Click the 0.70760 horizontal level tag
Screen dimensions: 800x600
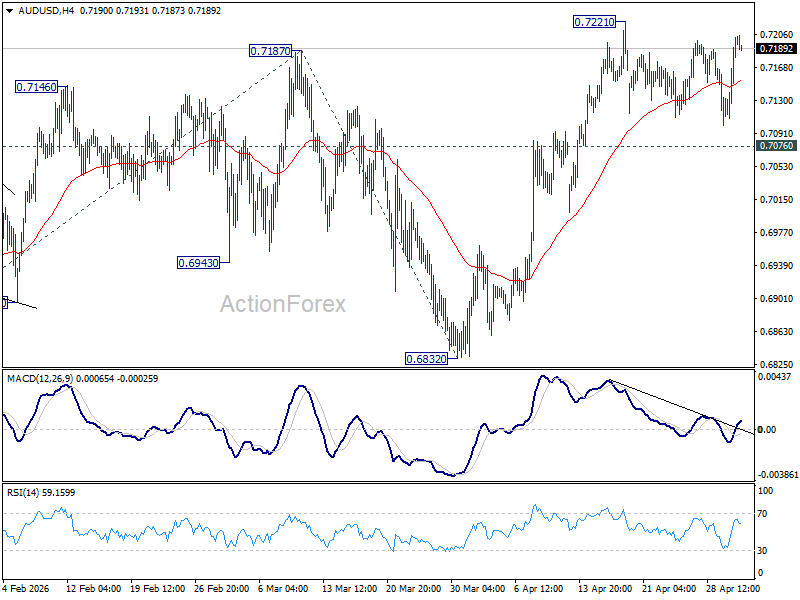click(x=776, y=146)
